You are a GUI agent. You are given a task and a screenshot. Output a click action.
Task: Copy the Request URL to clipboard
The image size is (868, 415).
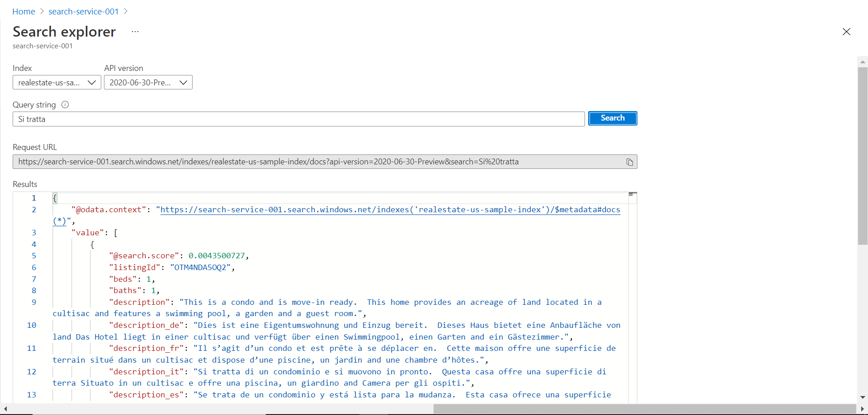click(x=629, y=162)
